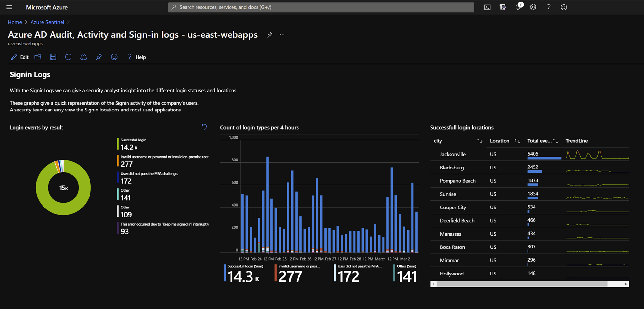
Task: Click the donut chart center 15K
Action: coord(63,188)
